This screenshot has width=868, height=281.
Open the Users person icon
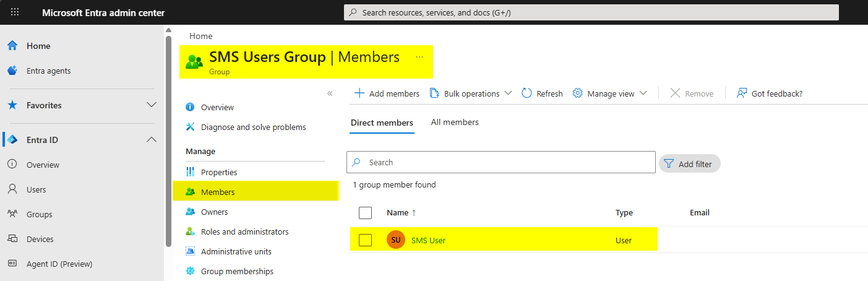12,189
